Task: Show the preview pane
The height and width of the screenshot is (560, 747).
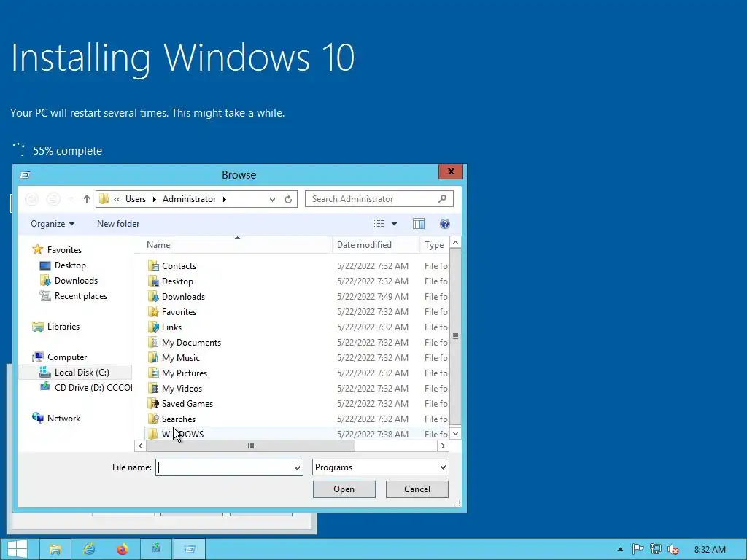Action: (419, 224)
